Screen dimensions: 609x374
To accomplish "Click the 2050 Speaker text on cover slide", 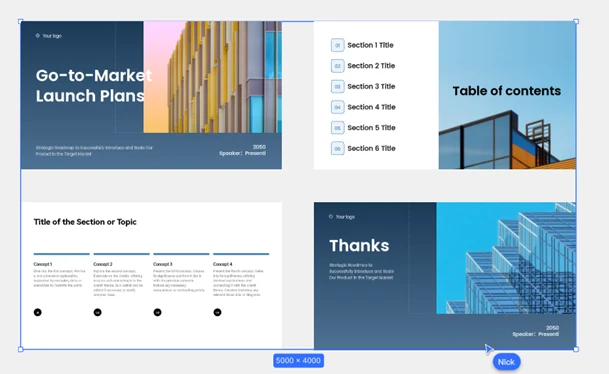I will pyautogui.click(x=242, y=150).
